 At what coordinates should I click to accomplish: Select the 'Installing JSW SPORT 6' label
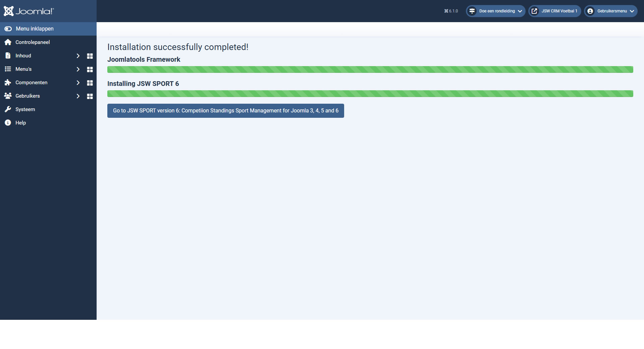(x=143, y=84)
